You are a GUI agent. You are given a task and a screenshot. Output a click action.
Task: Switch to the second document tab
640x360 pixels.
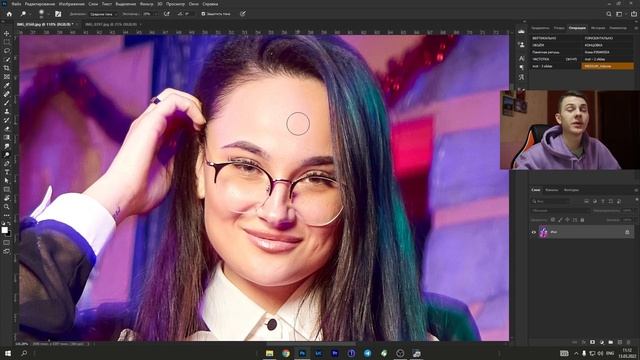111,24
